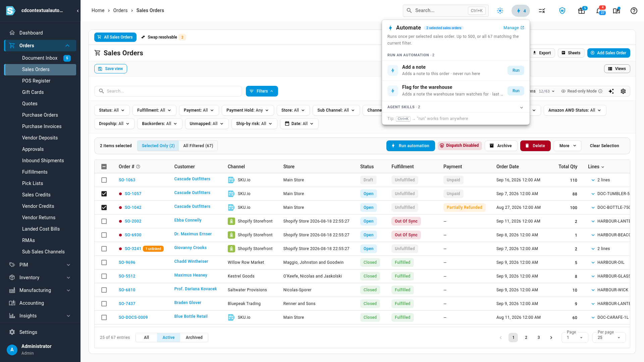This screenshot has width=644, height=362.
Task: Switch to the Archived entries tab
Action: click(x=194, y=338)
